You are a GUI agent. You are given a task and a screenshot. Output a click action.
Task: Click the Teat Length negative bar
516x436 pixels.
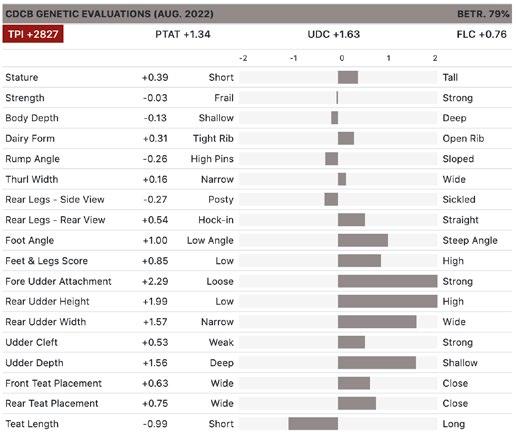click(313, 424)
